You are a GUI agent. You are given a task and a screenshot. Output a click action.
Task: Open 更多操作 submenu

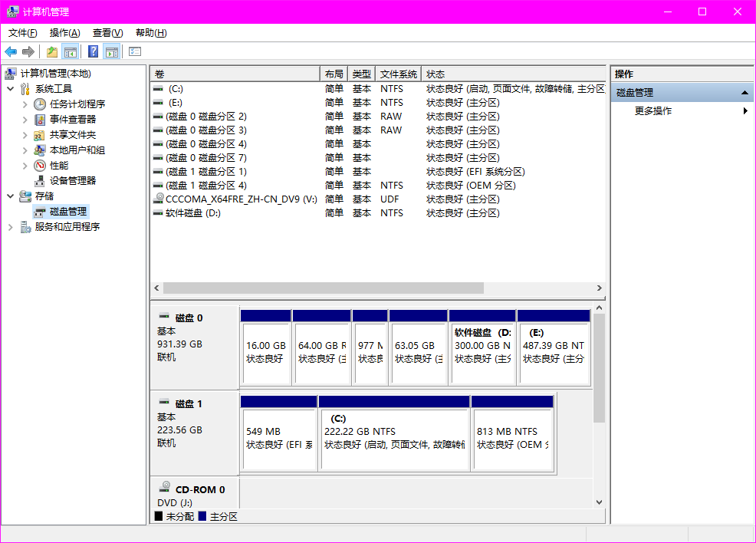coord(682,111)
